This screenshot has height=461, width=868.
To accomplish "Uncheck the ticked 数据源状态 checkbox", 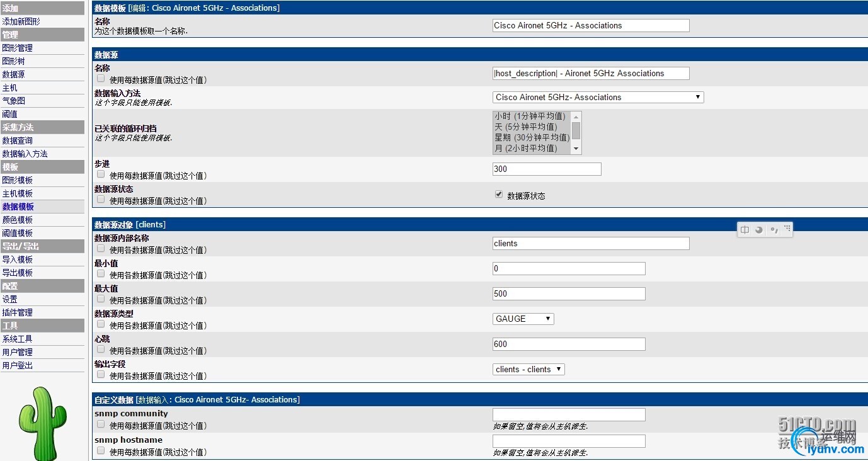I will 499,195.
